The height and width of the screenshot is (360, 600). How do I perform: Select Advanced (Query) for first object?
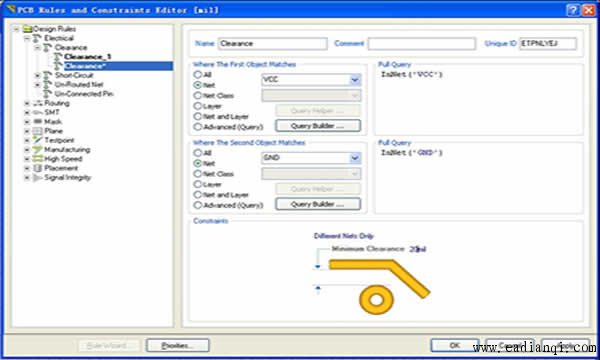coord(197,127)
